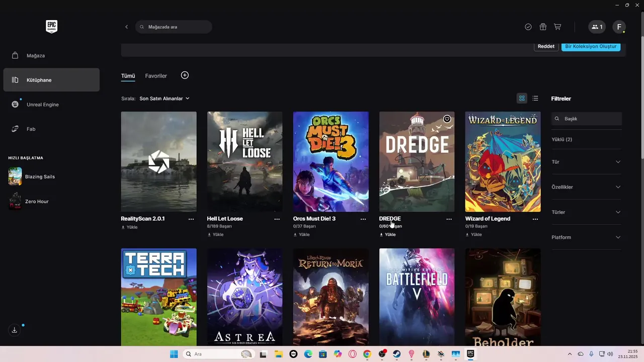Open the Battlefield V cover art

(x=417, y=297)
